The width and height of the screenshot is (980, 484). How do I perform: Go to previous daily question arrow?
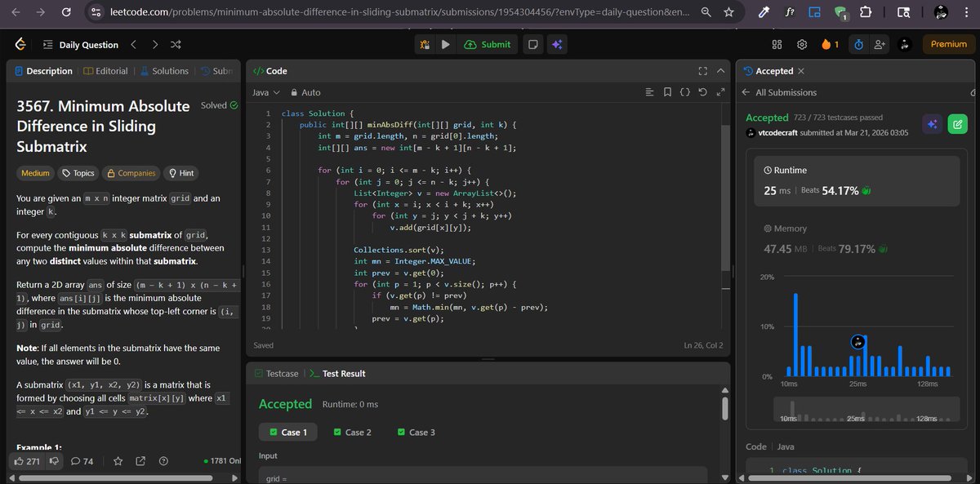[x=133, y=45]
